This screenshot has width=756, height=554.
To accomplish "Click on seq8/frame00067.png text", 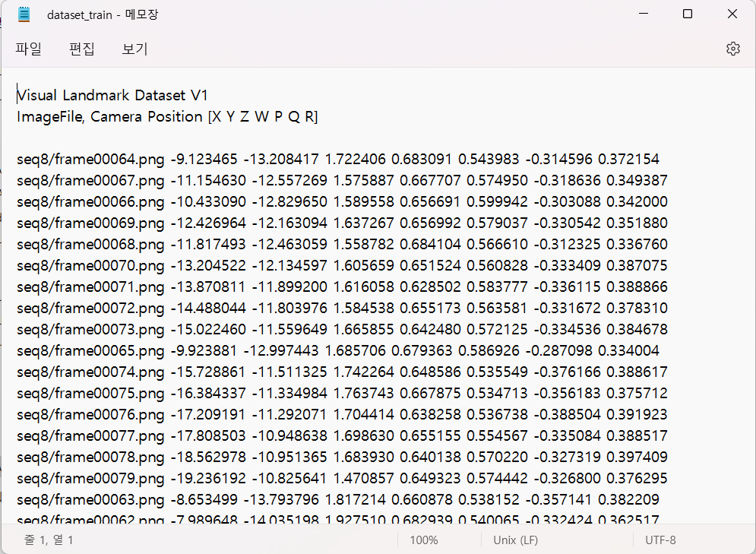I will pos(90,180).
